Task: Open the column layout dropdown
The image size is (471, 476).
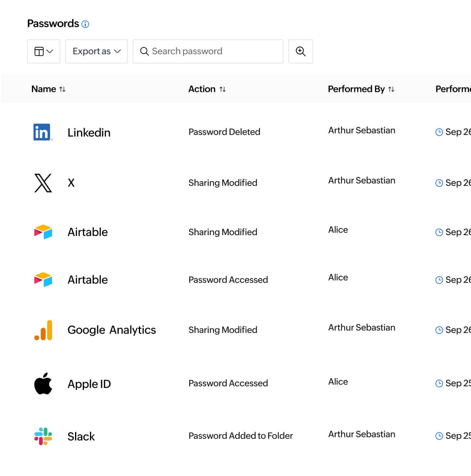Action: pos(44,51)
